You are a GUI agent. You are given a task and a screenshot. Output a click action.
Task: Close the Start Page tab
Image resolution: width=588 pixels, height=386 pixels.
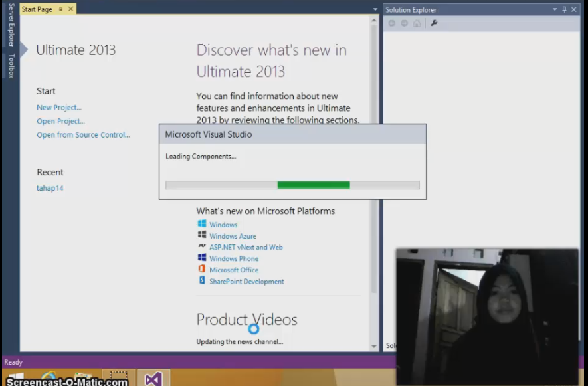point(70,9)
